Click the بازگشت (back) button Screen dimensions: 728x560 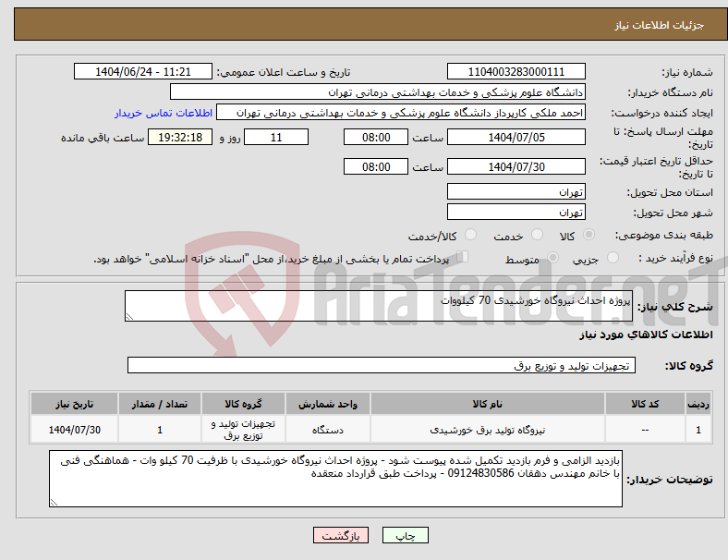tap(341, 535)
